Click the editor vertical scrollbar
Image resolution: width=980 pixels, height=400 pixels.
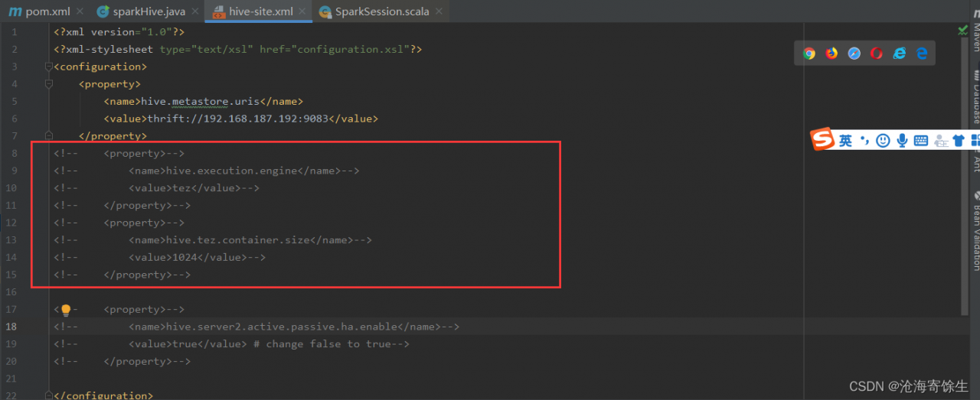click(964, 191)
